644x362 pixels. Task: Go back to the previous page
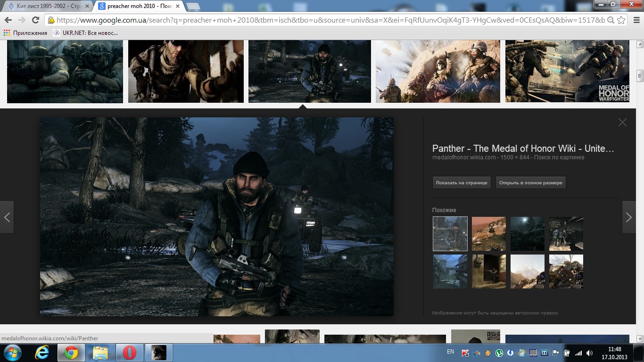point(8,20)
